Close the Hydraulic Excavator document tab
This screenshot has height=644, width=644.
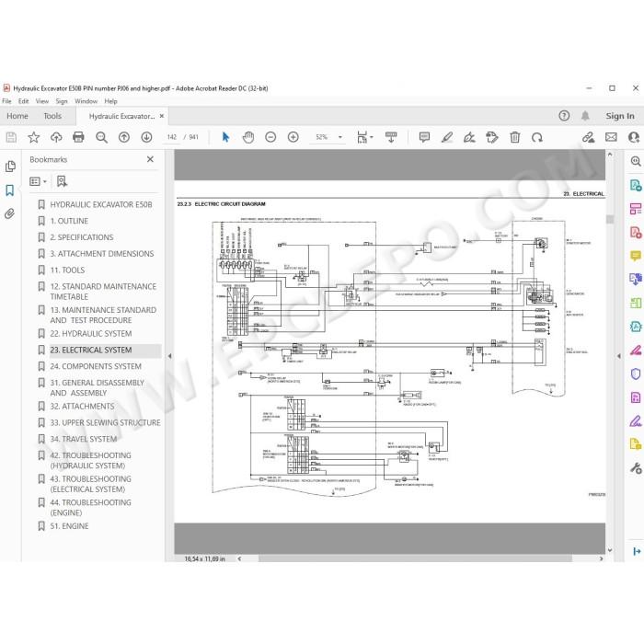pyautogui.click(x=162, y=116)
